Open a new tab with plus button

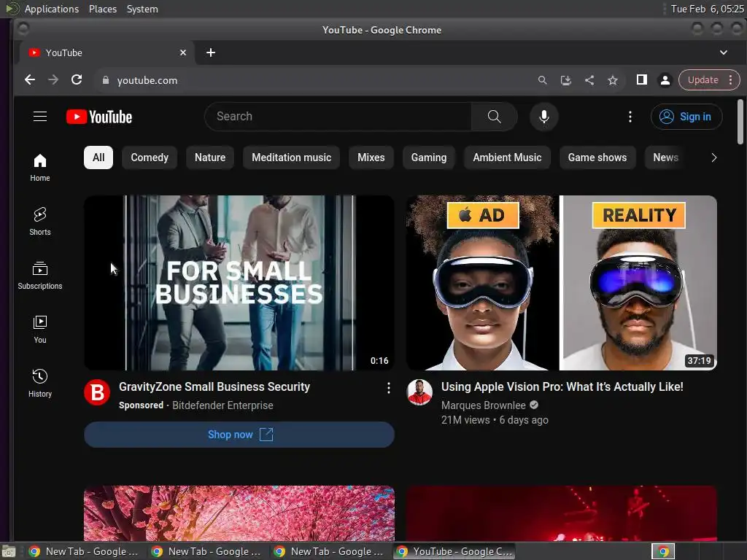[211, 52]
